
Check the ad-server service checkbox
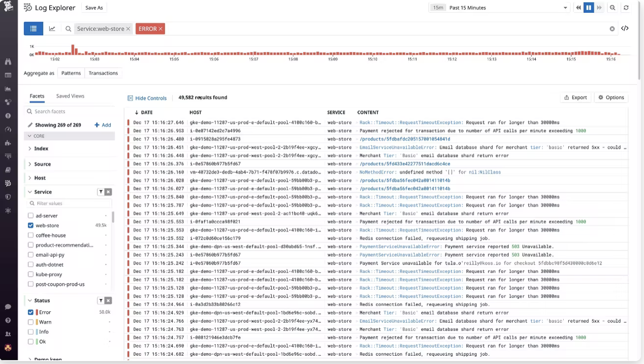[31, 215]
